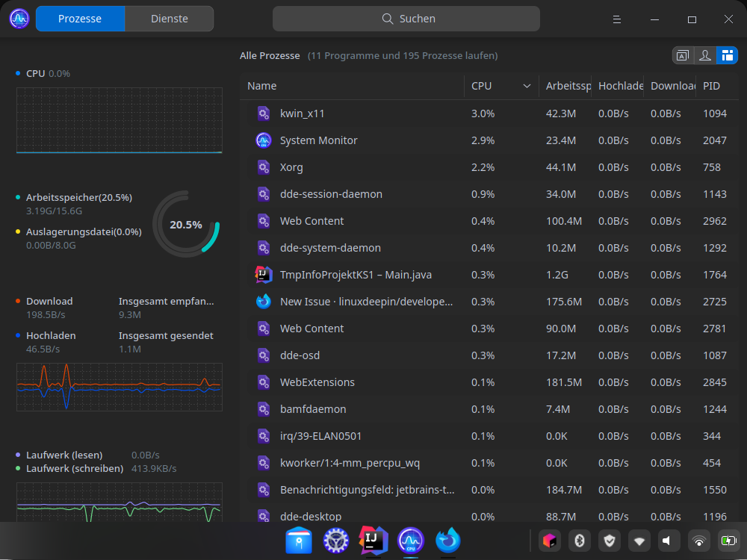
Task: Switch to the Dienste tab
Action: pos(169,18)
